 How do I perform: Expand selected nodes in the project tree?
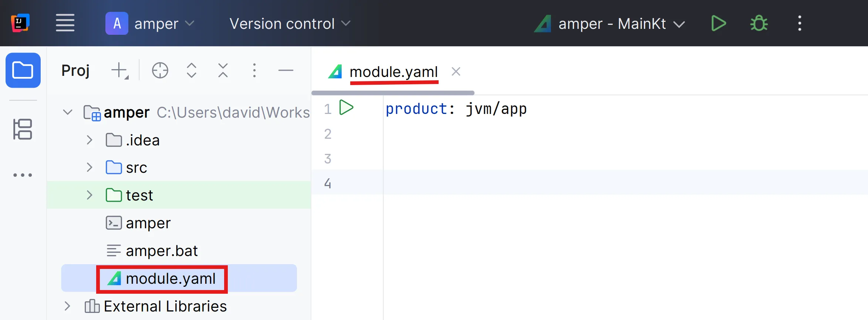click(191, 70)
